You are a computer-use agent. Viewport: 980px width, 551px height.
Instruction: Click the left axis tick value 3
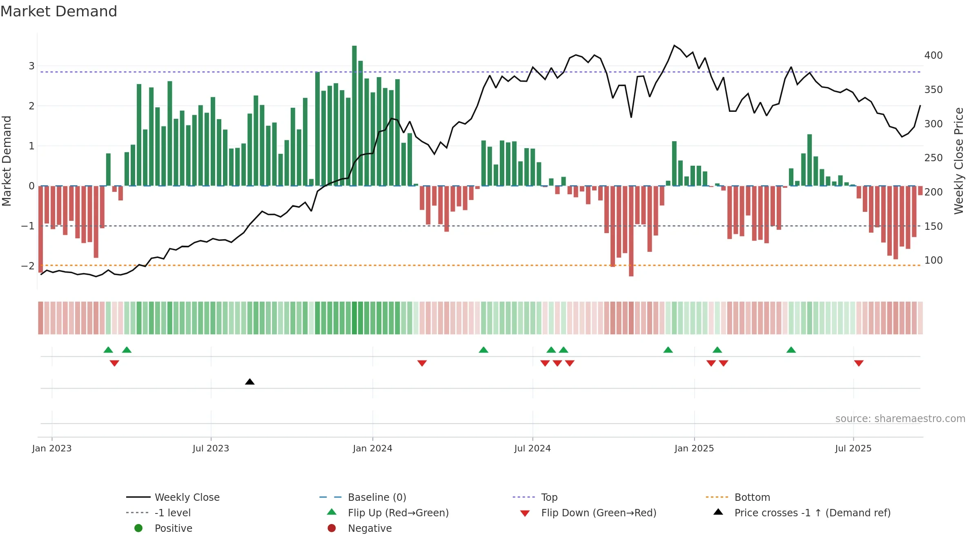pos(31,66)
